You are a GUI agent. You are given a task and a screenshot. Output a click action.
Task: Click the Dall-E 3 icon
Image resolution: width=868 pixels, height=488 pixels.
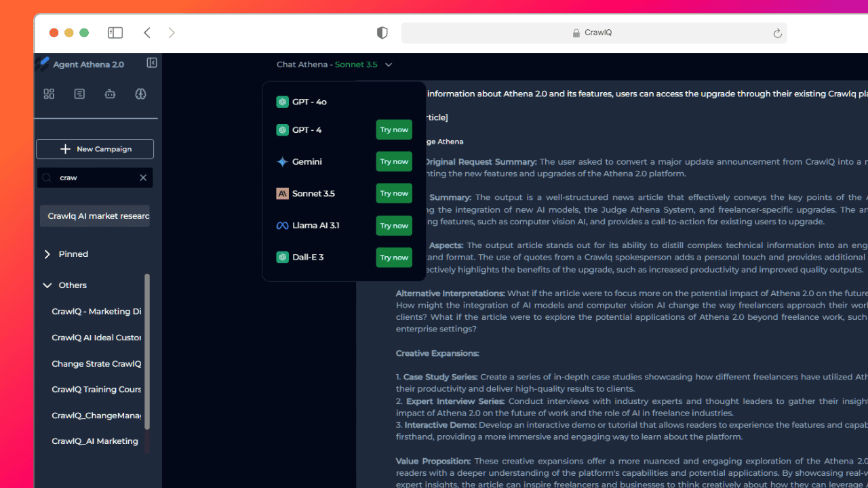(x=282, y=257)
